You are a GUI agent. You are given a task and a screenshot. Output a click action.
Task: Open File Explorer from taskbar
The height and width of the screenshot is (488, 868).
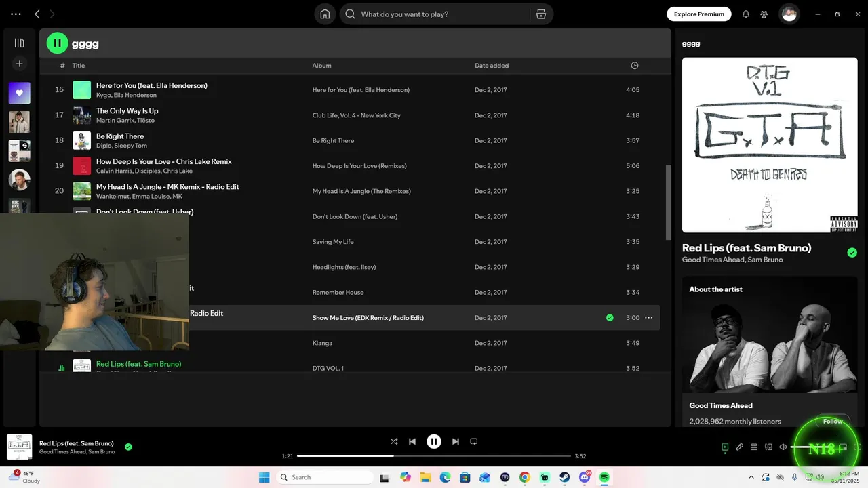[x=425, y=477]
